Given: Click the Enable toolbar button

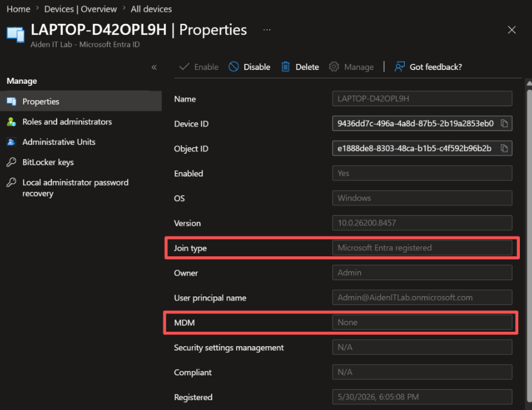Looking at the screenshot, I should pyautogui.click(x=199, y=67).
